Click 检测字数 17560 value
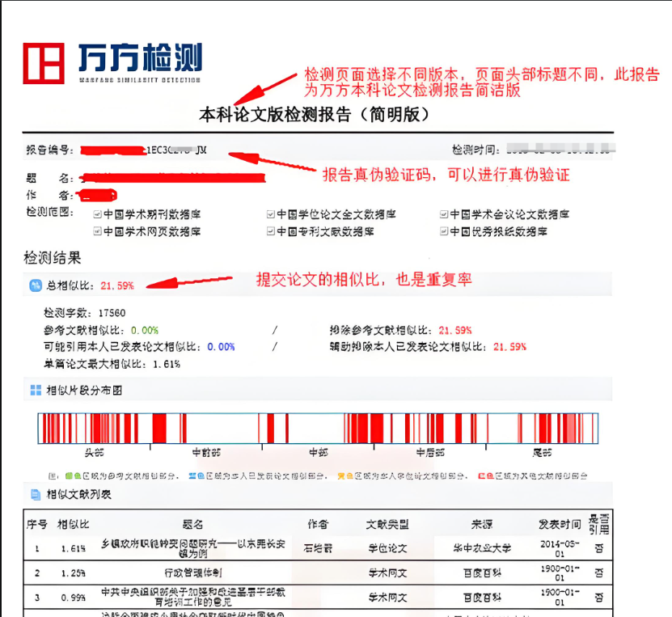Viewport: 672px width, 617px height. (x=112, y=313)
